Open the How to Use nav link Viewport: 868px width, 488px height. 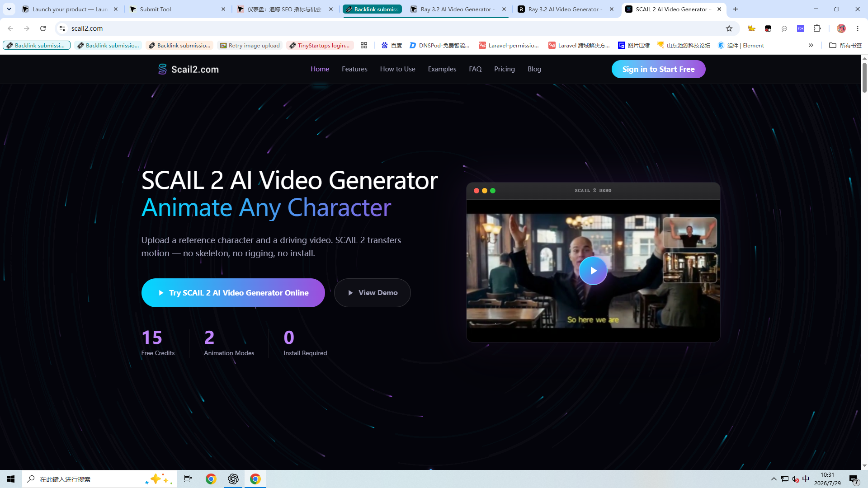(398, 69)
